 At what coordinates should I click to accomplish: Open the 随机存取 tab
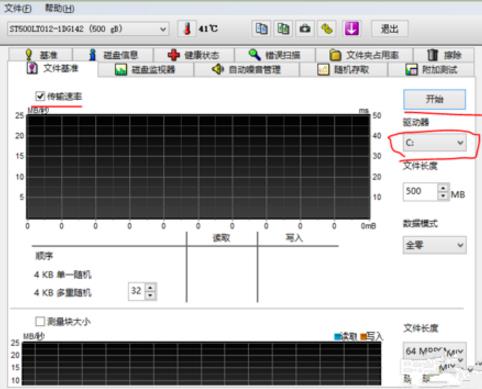tap(343, 70)
